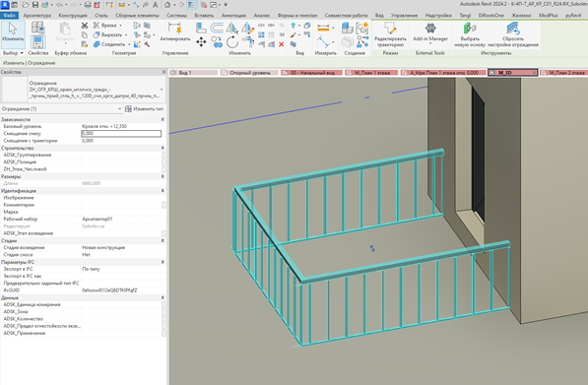This screenshot has height=385, width=588.
Task: Select the Изменить (Modify) arrow tool
Action: pyautogui.click(x=13, y=34)
